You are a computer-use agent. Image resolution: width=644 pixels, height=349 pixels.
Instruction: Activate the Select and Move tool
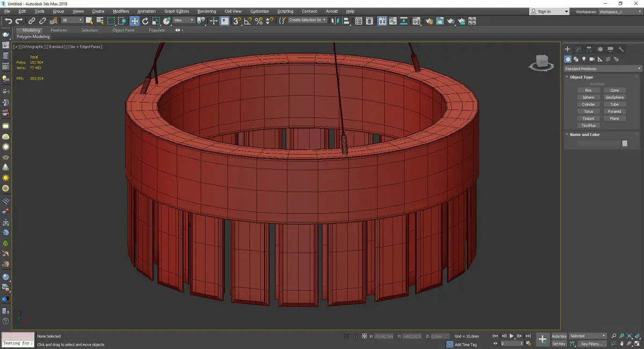[134, 21]
